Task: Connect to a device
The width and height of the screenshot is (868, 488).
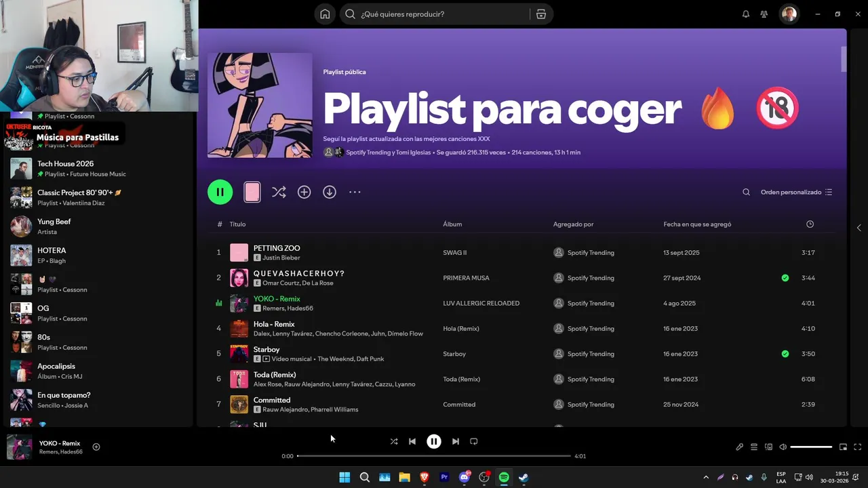Action: [x=768, y=447]
